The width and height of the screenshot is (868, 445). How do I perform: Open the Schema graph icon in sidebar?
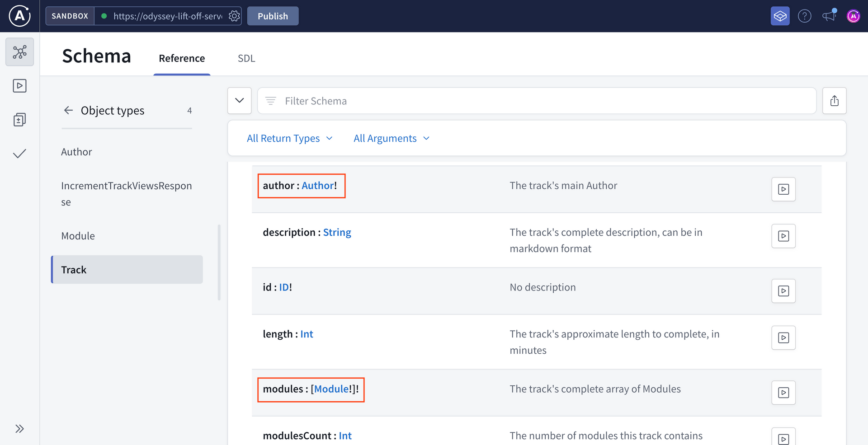(x=19, y=52)
